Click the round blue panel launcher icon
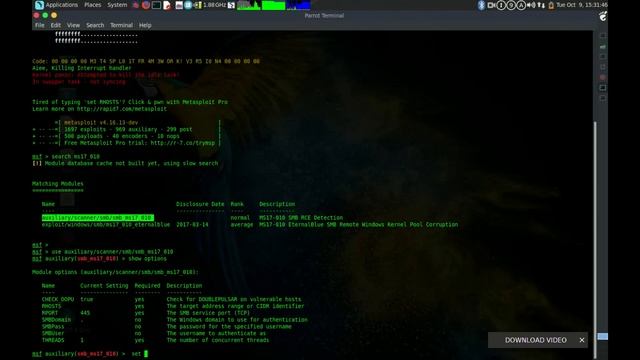The width and height of the screenshot is (640, 360). pyautogui.click(x=188, y=5)
